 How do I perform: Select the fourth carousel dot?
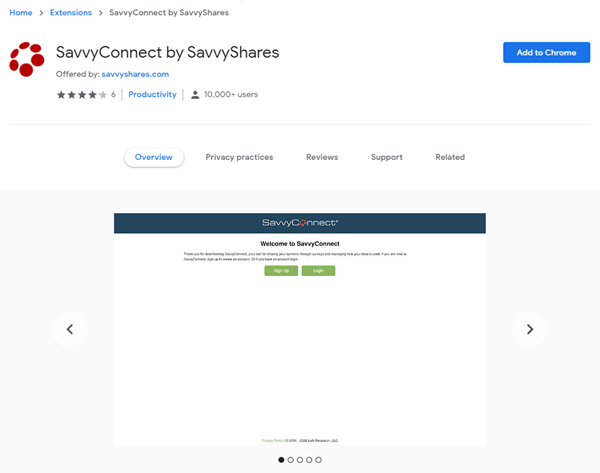[309, 460]
